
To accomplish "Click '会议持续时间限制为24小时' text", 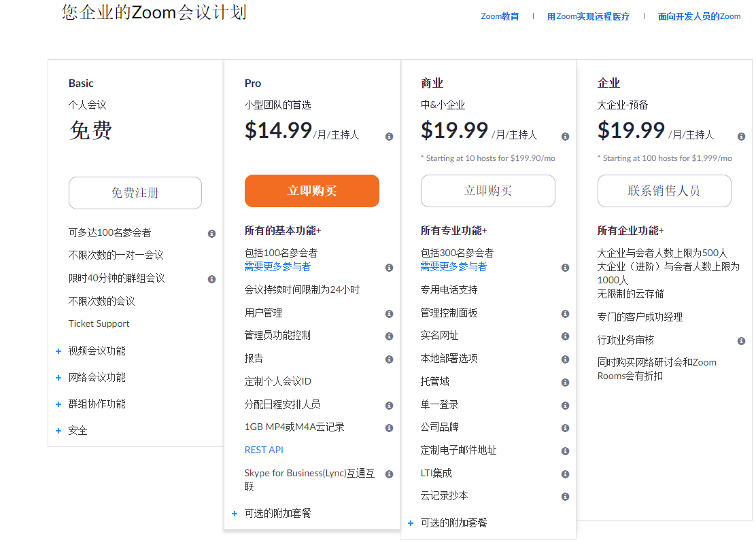I will [302, 289].
